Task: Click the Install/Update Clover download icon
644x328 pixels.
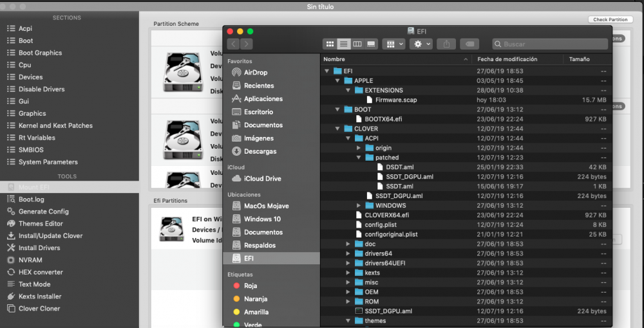Action: (x=11, y=236)
